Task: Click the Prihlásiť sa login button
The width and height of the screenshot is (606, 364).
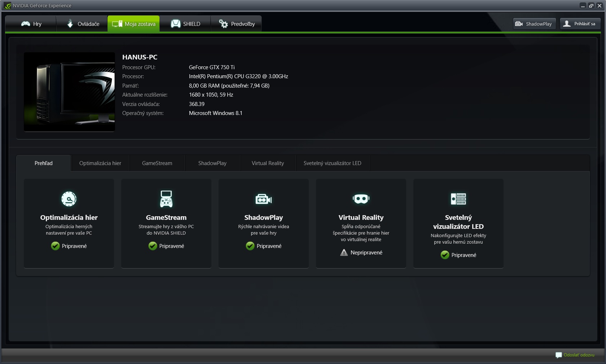Action: (x=580, y=24)
